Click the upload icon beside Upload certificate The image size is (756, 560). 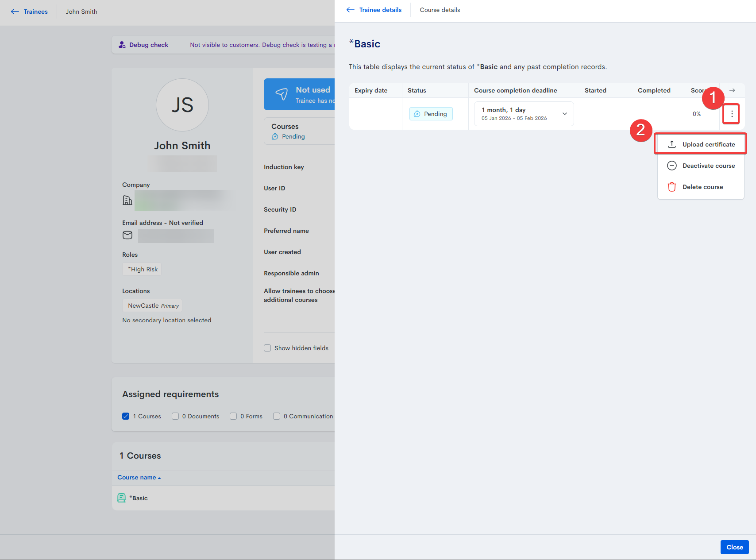pos(671,144)
